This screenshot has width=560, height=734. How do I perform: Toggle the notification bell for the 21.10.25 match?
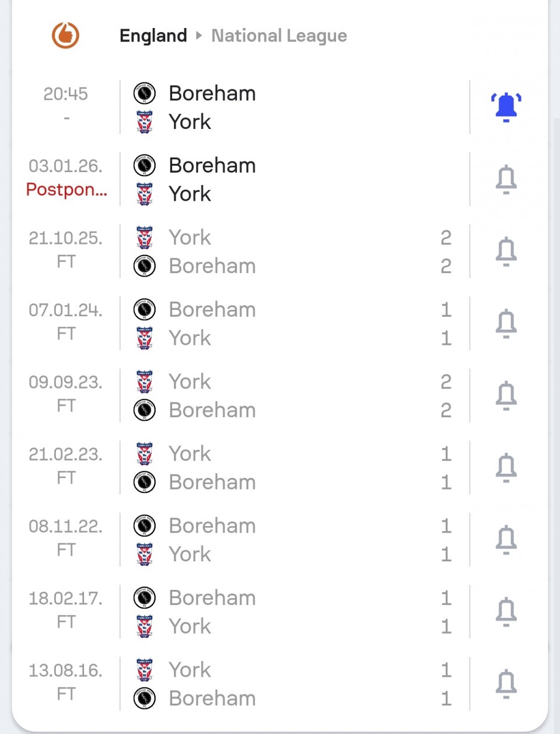point(506,251)
